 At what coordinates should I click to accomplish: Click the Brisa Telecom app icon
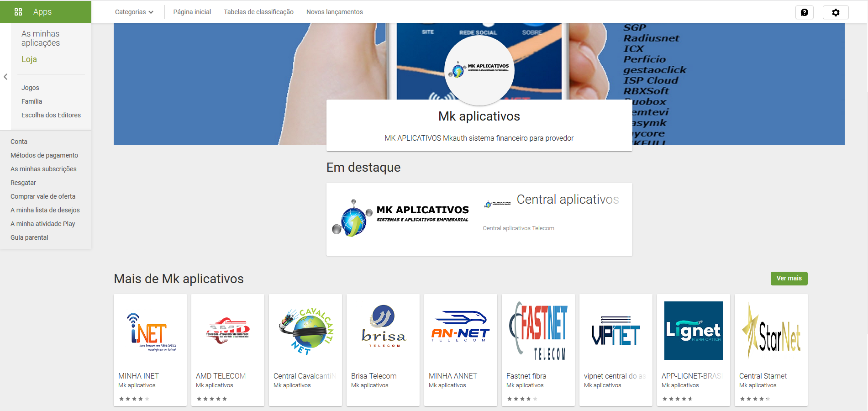point(383,330)
